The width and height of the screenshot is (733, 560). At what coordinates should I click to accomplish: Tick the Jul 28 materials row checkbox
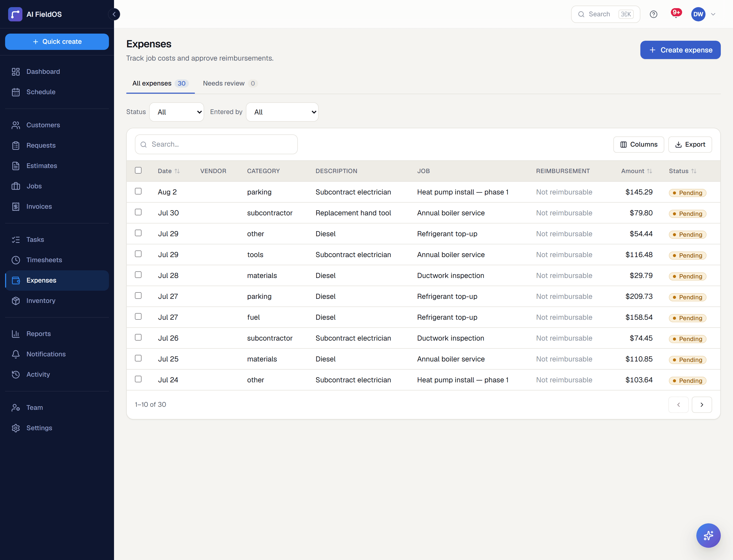tap(138, 275)
